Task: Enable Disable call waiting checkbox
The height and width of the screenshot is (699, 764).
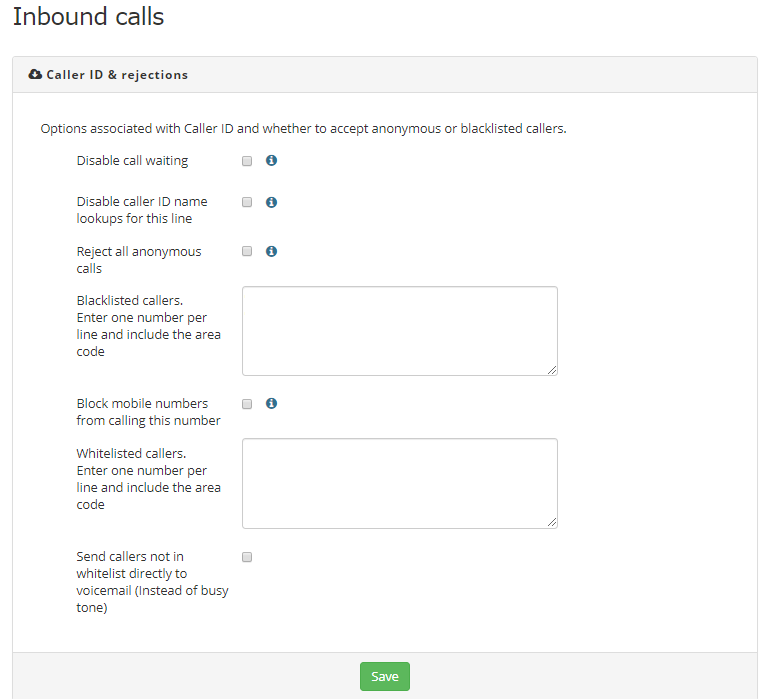Action: pos(247,161)
